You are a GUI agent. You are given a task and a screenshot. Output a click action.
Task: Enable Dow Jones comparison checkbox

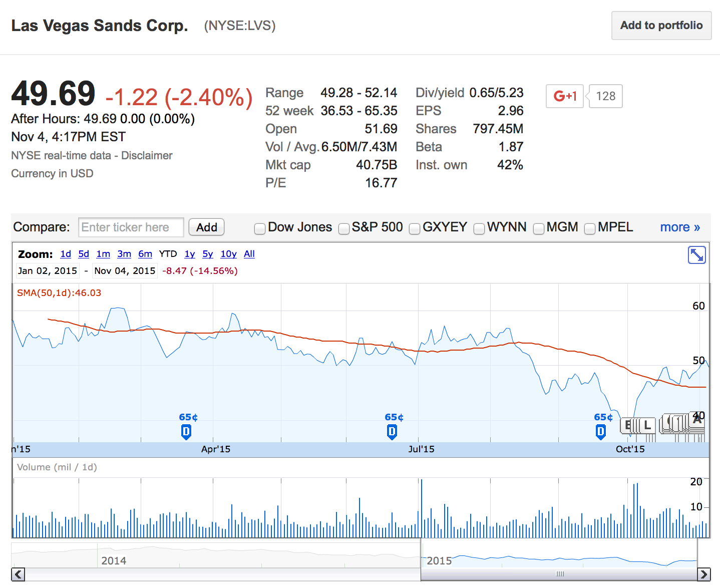click(260, 229)
